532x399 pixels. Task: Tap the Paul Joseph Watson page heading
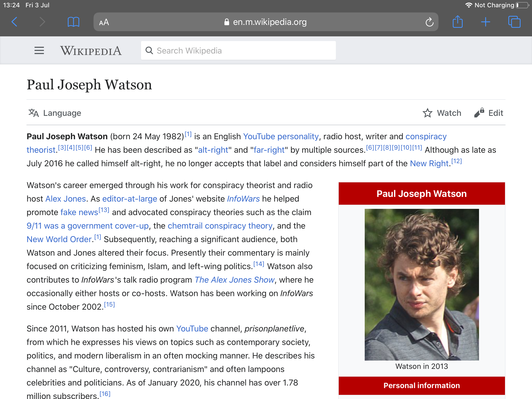(x=89, y=85)
